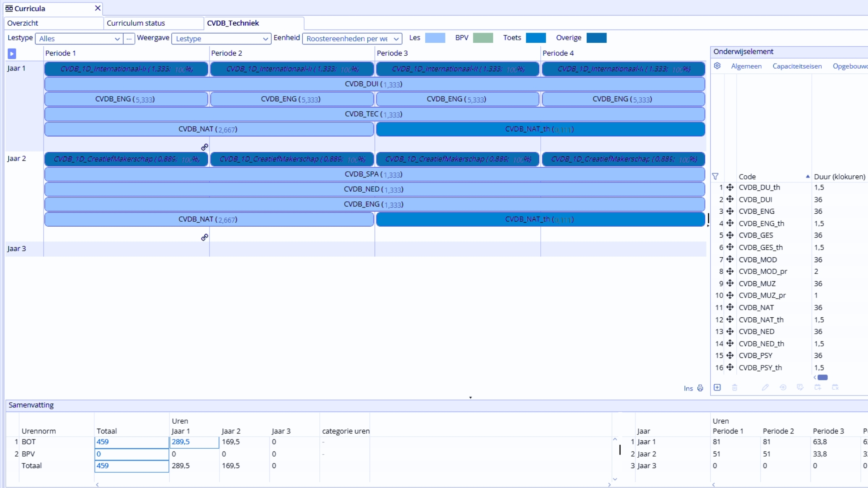Switch to the Overzicht tab
868x488 pixels.
[x=54, y=23]
